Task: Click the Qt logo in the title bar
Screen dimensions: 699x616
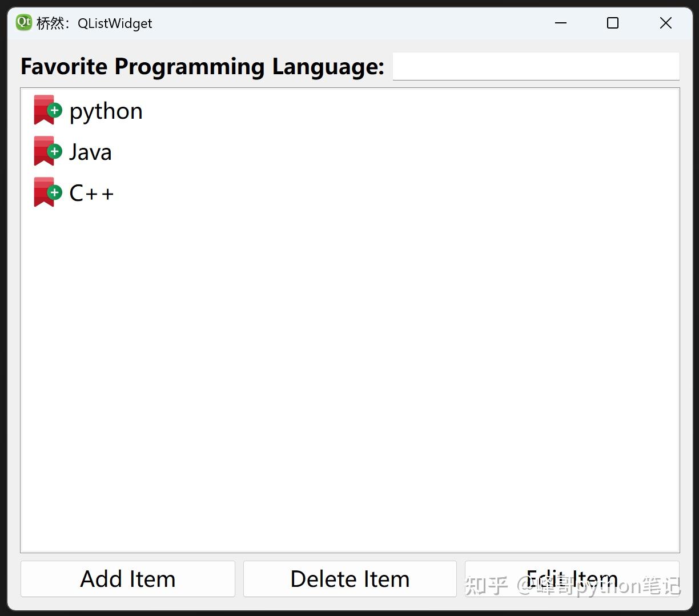Action: [x=24, y=23]
